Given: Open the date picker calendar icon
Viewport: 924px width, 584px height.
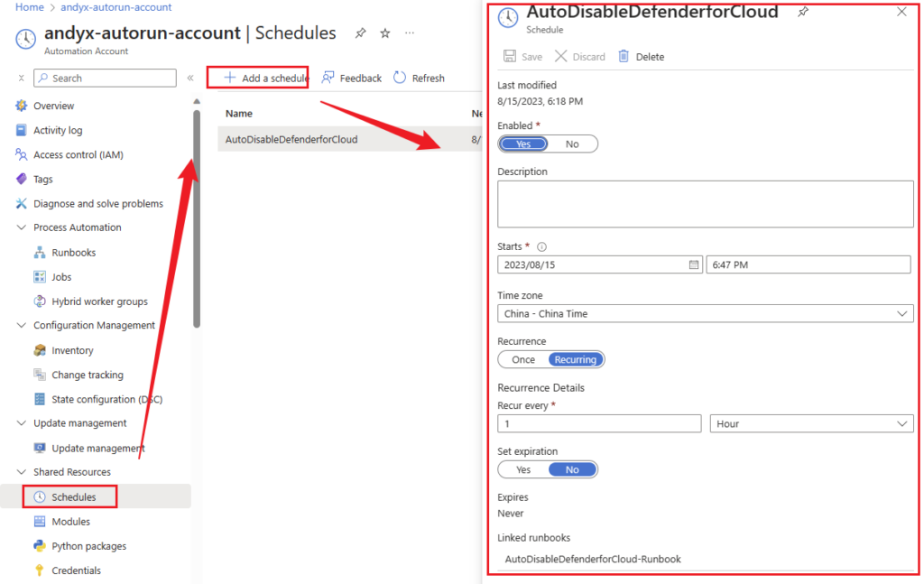Looking at the screenshot, I should coord(693,264).
